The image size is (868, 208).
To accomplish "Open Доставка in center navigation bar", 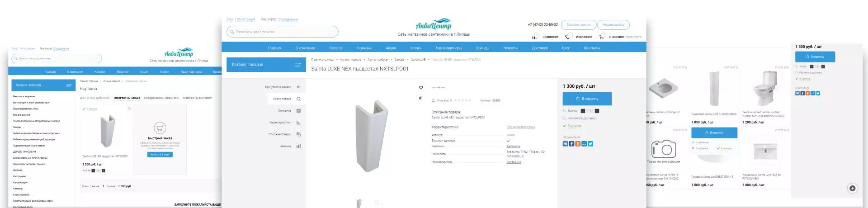I will point(540,48).
